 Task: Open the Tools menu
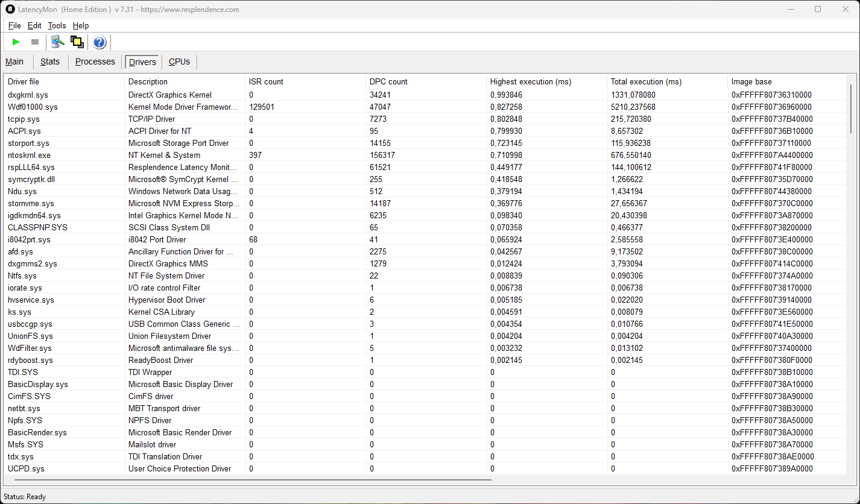pyautogui.click(x=57, y=25)
